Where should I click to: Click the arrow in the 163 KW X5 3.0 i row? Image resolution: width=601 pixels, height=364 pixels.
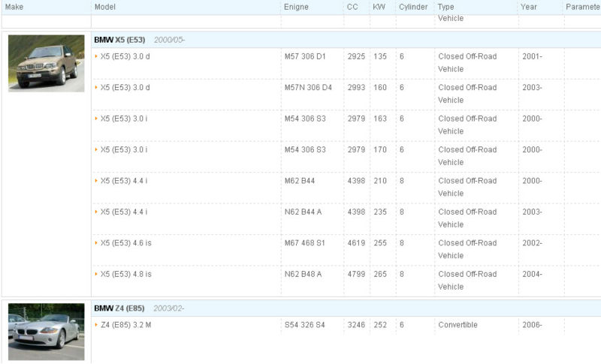tap(96, 119)
